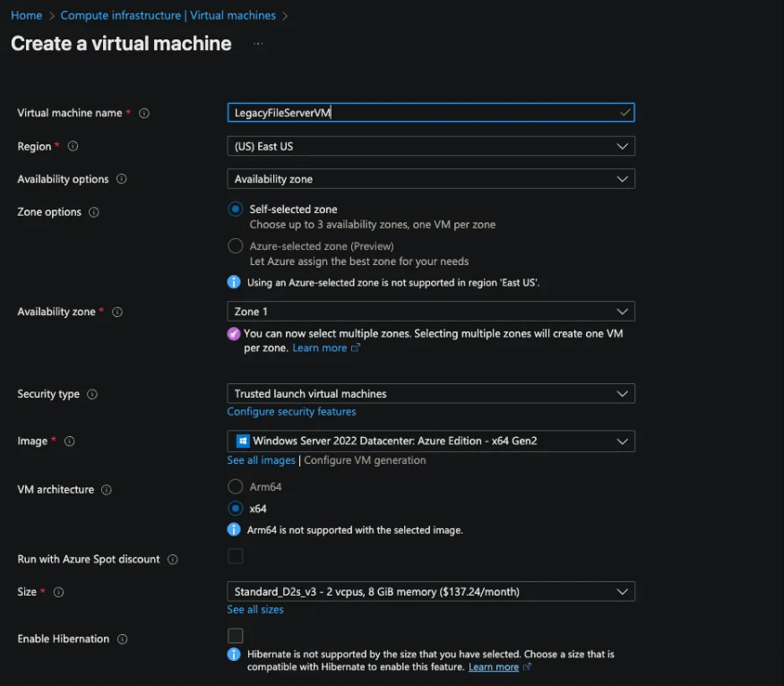Expand the Availability zone dropdown
This screenshot has width=784, height=686.
(x=430, y=311)
